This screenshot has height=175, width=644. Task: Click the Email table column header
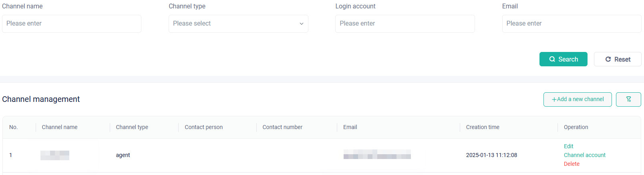350,127
